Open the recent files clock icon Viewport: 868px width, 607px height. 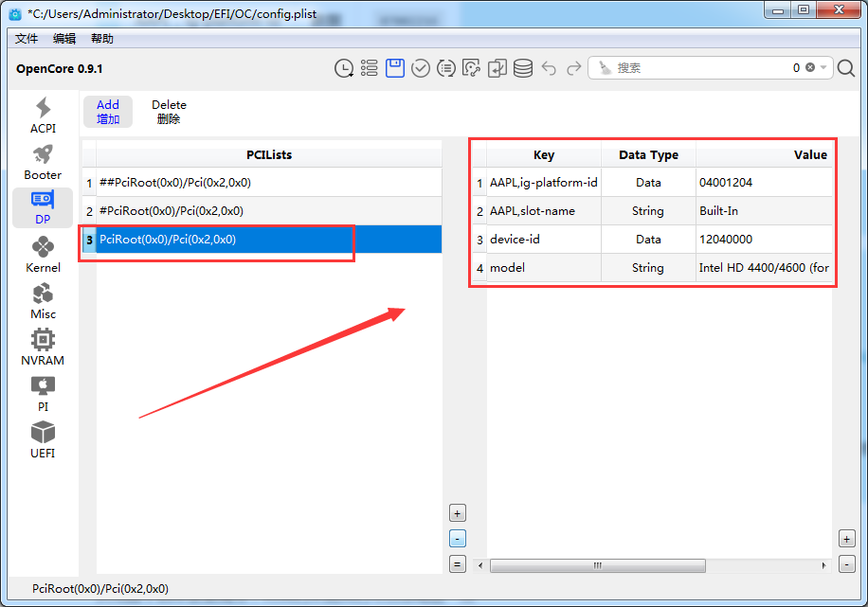coord(344,68)
